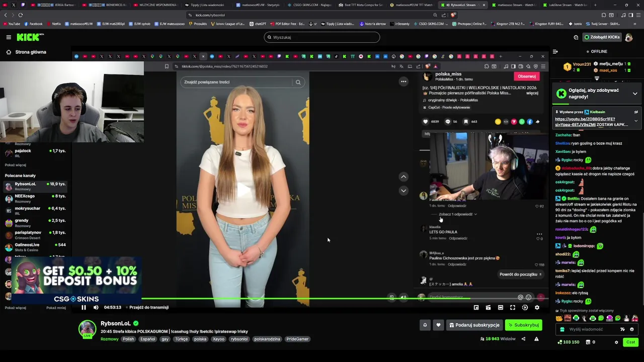The height and width of the screenshot is (362, 644).
Task: Open the pinned youtu.be link
Action: pyautogui.click(x=585, y=122)
